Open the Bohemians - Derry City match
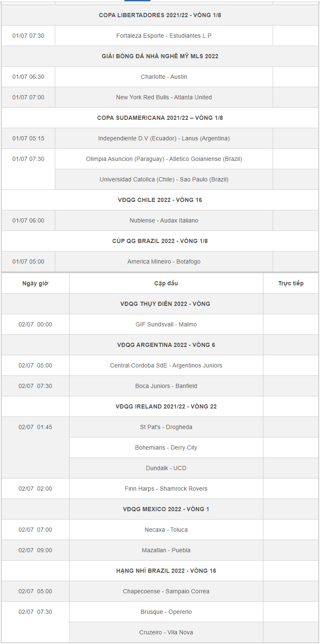 (x=166, y=447)
